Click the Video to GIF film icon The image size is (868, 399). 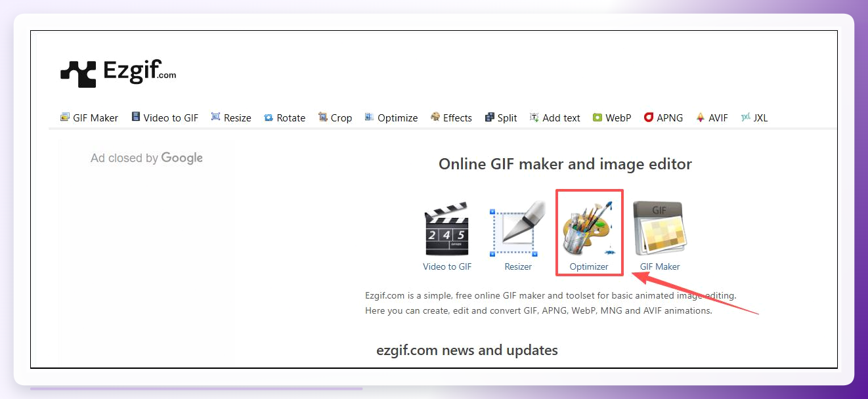click(135, 117)
